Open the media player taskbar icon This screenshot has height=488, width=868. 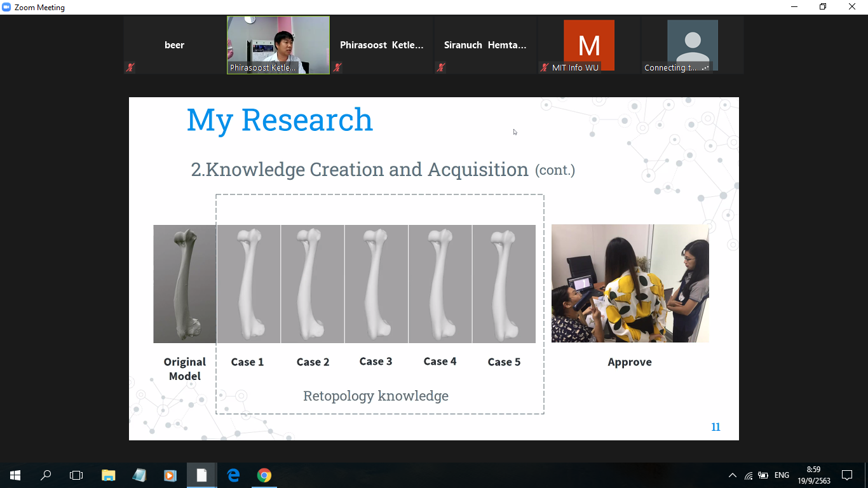click(170, 475)
